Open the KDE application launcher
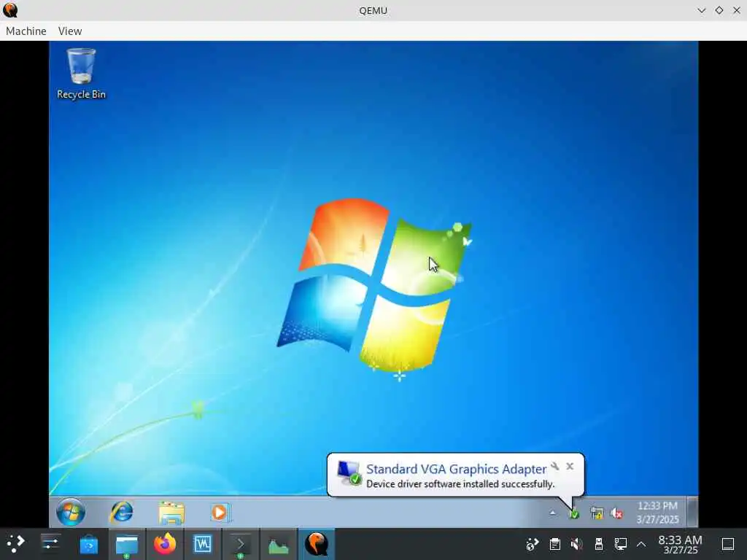The image size is (747, 560). pos(15,544)
